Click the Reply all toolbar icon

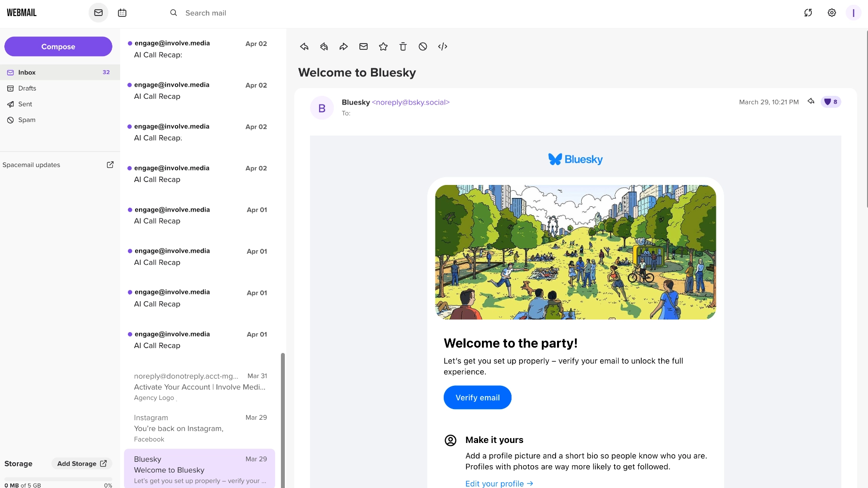pos(324,46)
